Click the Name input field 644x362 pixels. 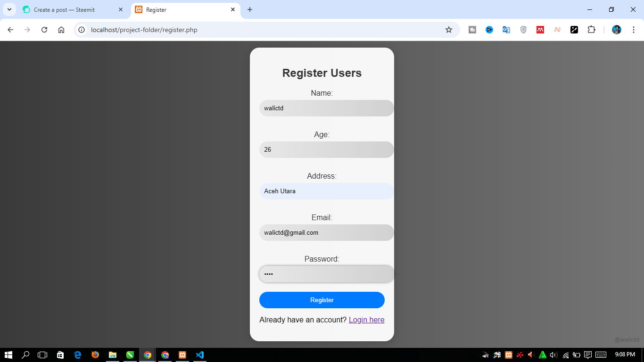coord(326,108)
